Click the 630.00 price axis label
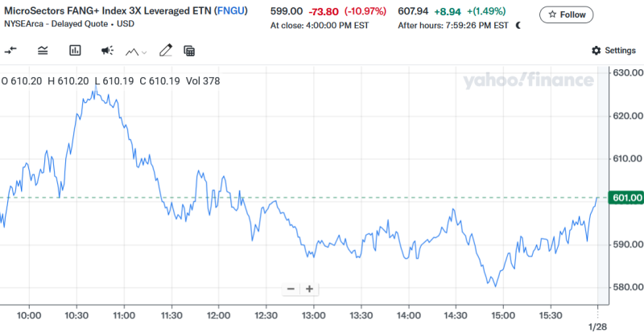The height and width of the screenshot is (333, 644). point(626,73)
